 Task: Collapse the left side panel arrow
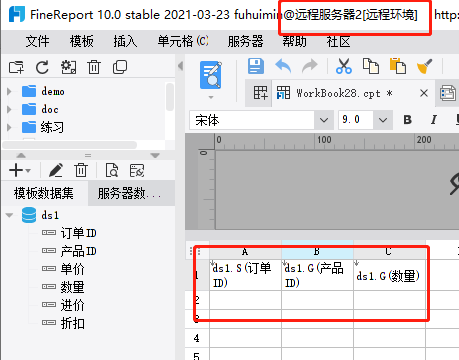pyautogui.click(x=181, y=66)
